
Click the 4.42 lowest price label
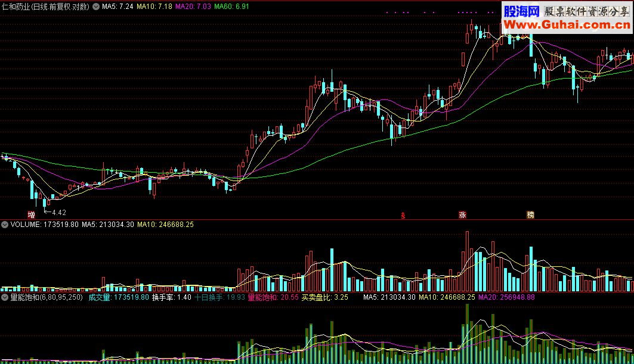click(59, 213)
